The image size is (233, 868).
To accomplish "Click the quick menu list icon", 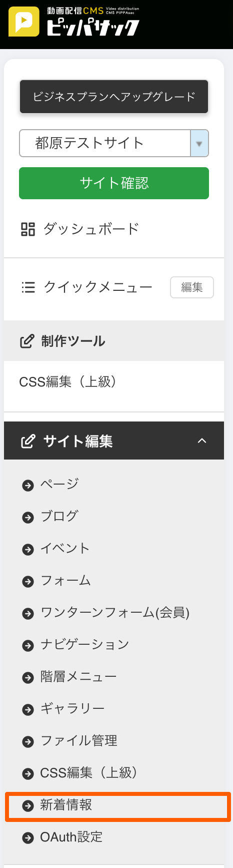I will click(x=28, y=287).
